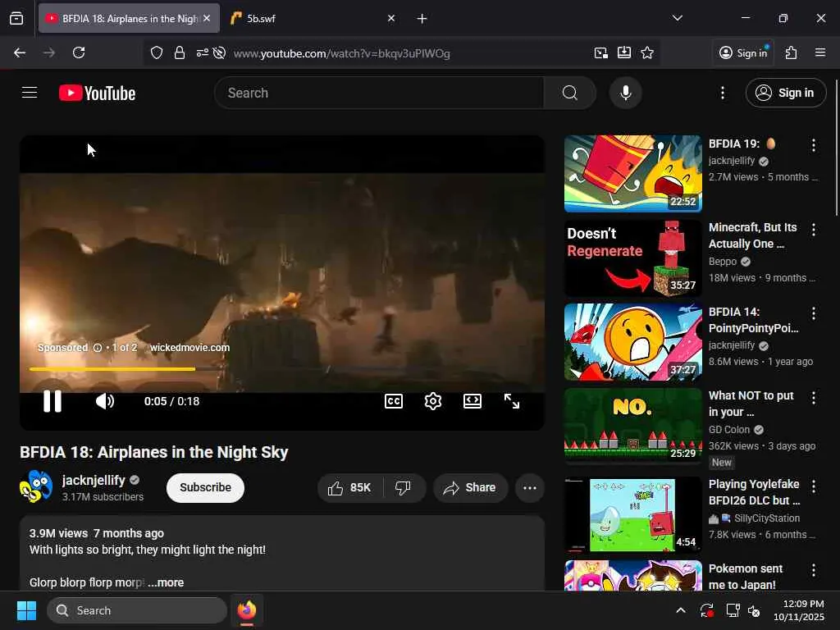
Task: Open site permissions icon in address bar
Action: click(202, 52)
